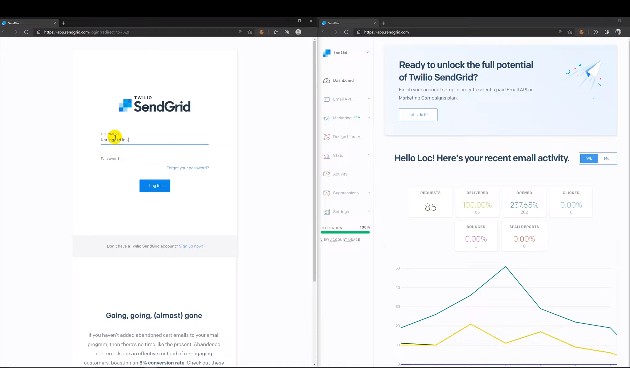Expand the Settings chevron in the sidebar
This screenshot has height=368, width=630.
click(368, 211)
